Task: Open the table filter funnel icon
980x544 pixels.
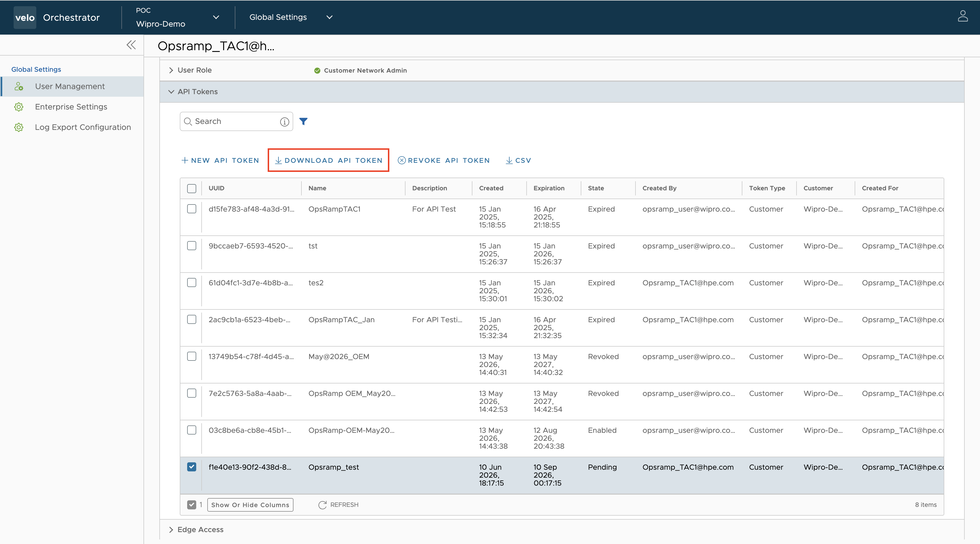Action: pyautogui.click(x=303, y=121)
